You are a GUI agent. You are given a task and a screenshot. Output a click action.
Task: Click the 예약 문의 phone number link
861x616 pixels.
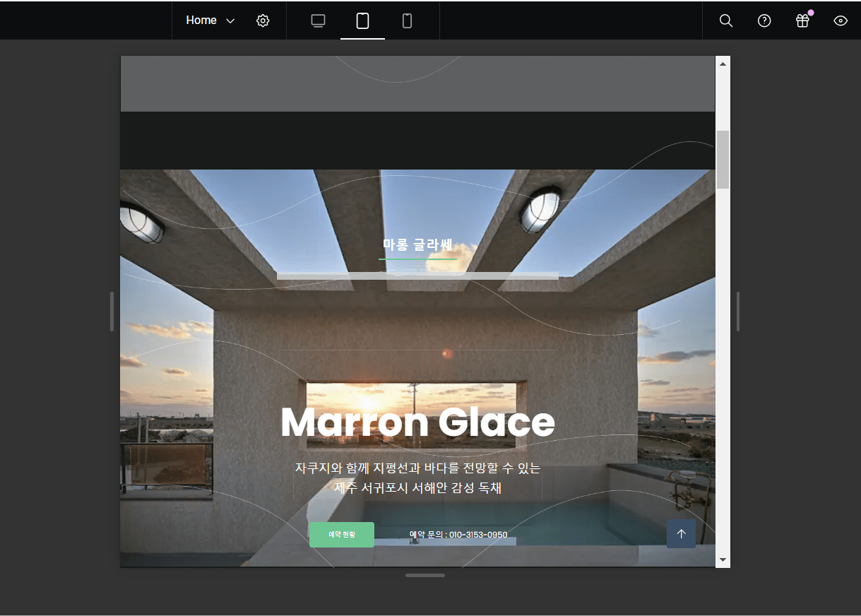458,535
